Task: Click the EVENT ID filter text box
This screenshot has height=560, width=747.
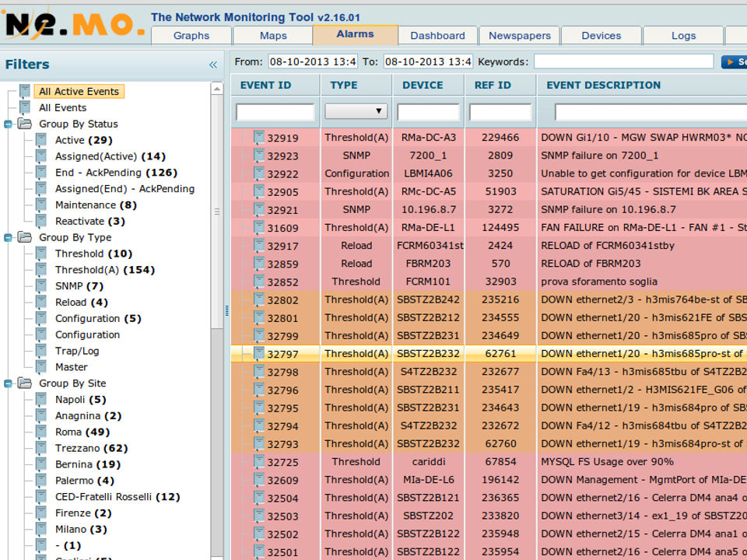Action: (x=275, y=112)
